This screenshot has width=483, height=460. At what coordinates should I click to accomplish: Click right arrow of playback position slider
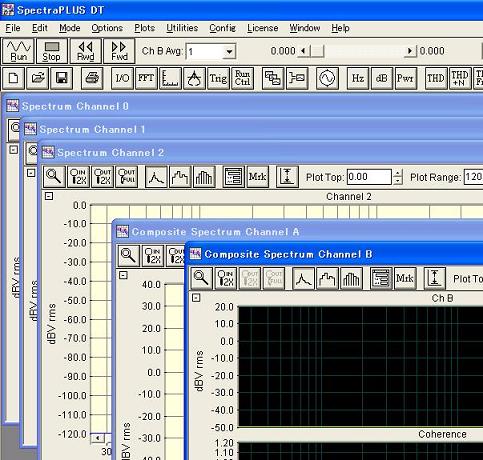click(x=410, y=51)
